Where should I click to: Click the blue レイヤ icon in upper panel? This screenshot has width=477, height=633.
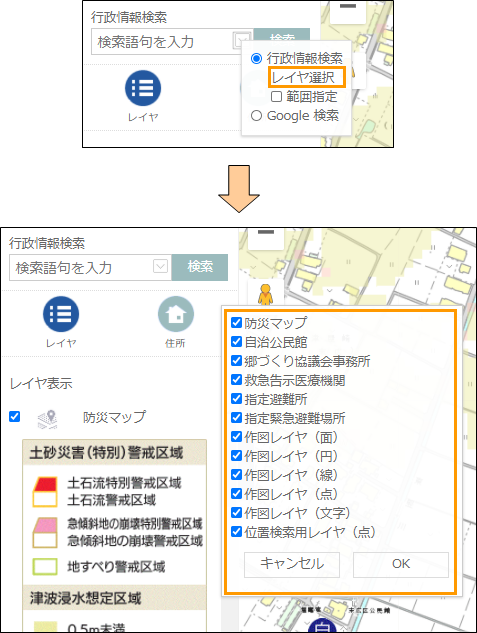(143, 88)
